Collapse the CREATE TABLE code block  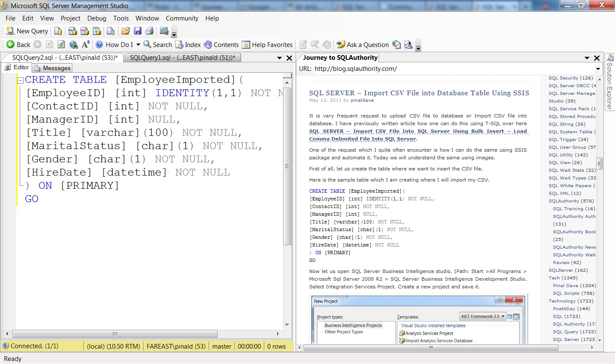(20, 80)
